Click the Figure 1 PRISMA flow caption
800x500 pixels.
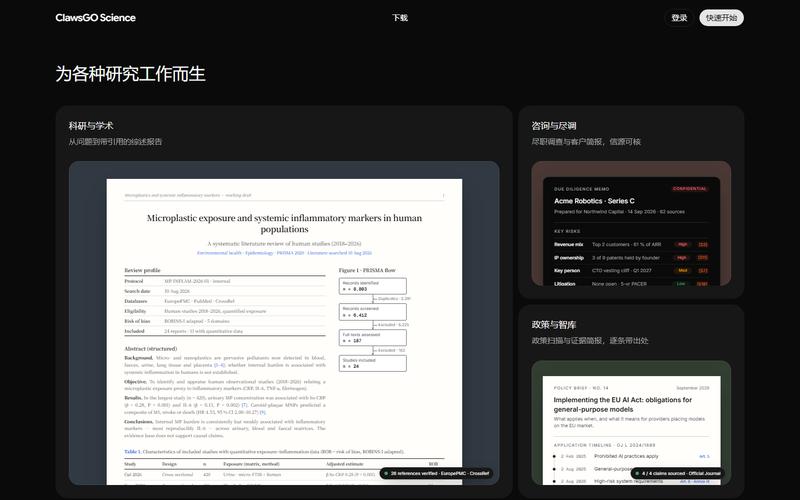click(367, 270)
